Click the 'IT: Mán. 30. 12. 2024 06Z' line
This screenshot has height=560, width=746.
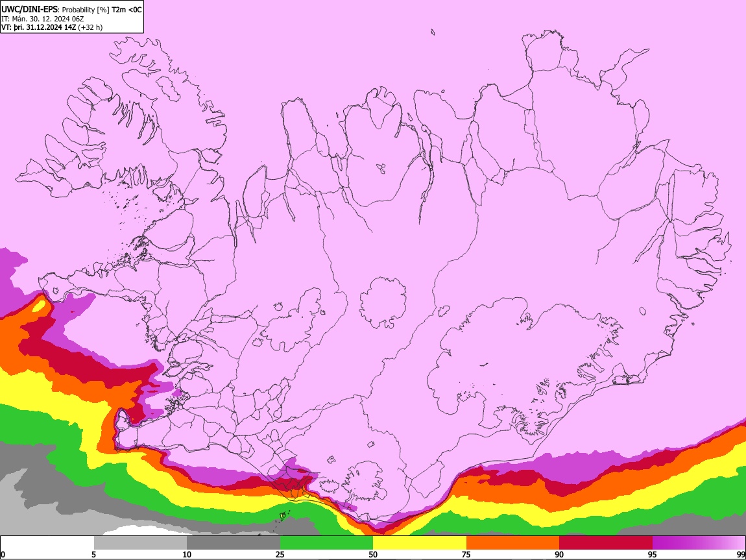click(x=42, y=19)
